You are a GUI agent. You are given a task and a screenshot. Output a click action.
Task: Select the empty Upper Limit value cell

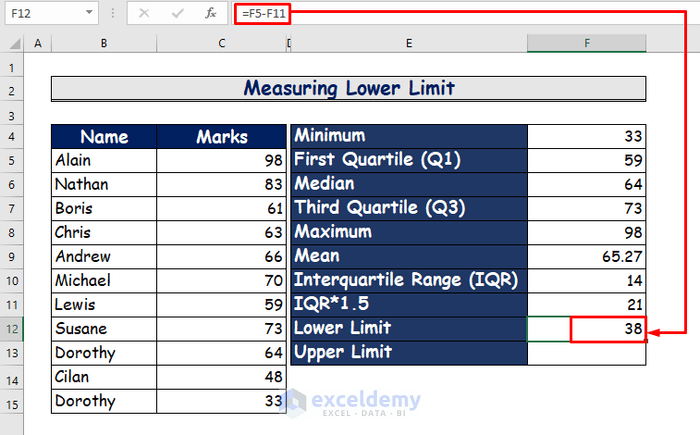pyautogui.click(x=587, y=353)
